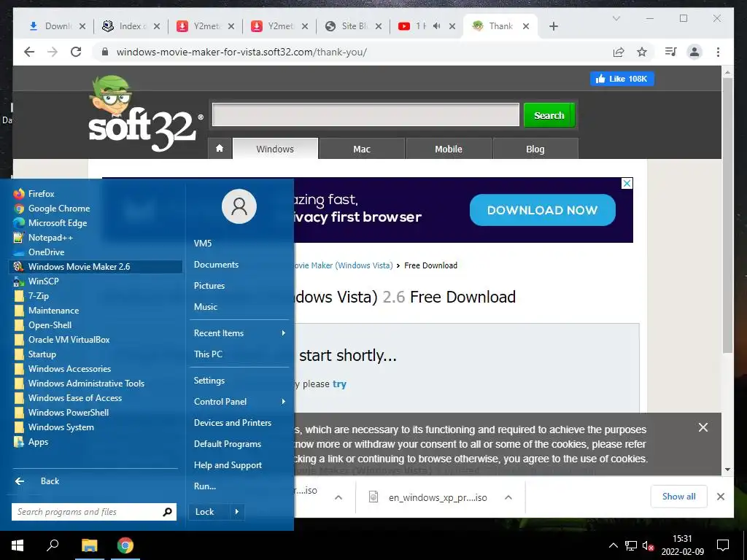The height and width of the screenshot is (560, 747).
Task: Open the arrow next to Lock button
Action: 237,512
